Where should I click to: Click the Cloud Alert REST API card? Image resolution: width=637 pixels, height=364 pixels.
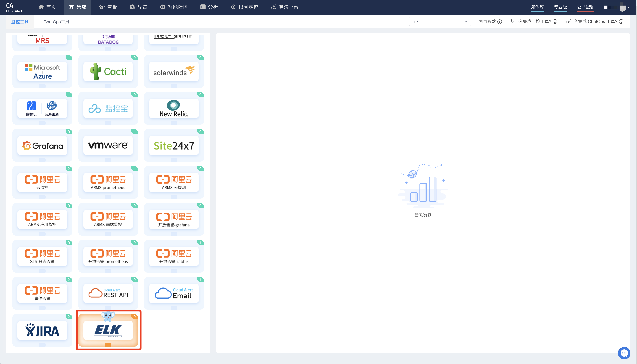(108, 293)
